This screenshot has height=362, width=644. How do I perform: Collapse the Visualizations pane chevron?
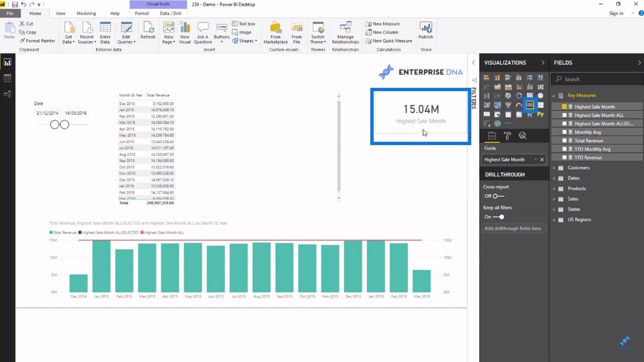(542, 62)
